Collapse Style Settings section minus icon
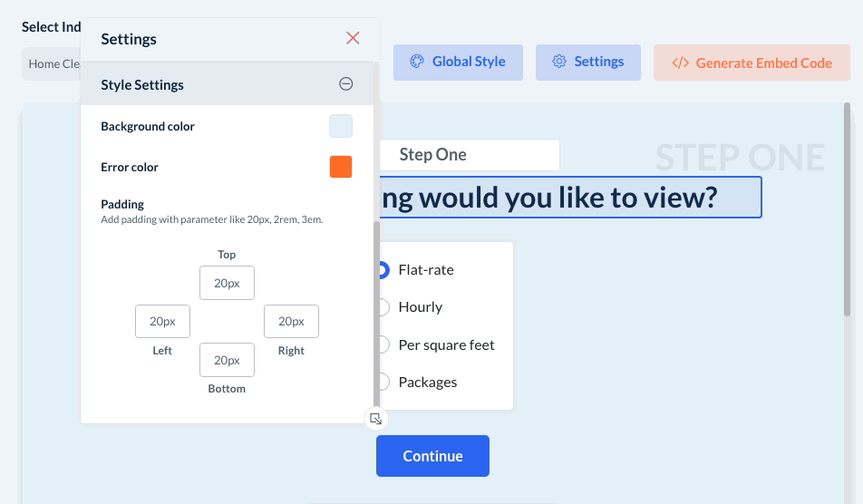863x504 pixels. point(345,84)
